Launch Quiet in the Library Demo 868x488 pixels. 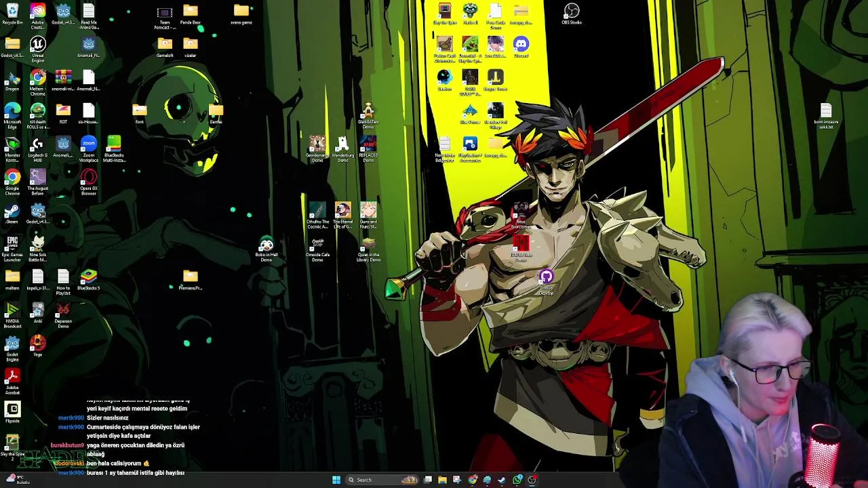tap(368, 248)
